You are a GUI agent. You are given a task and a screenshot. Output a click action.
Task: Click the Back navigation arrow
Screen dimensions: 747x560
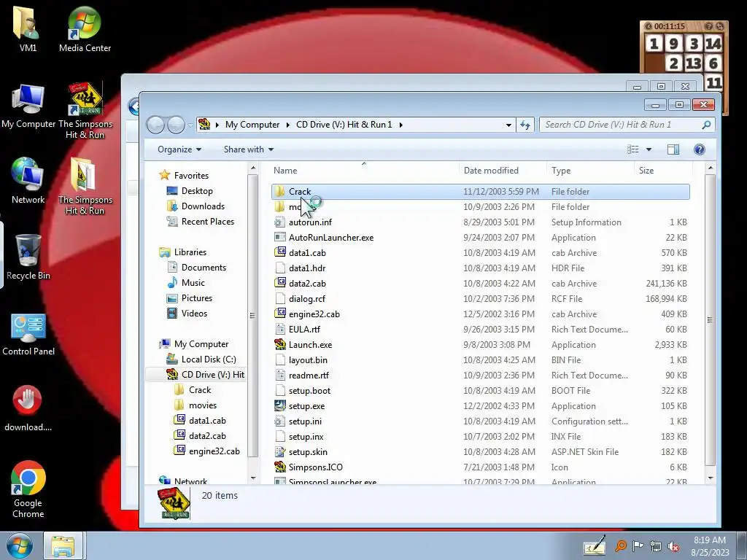(x=155, y=125)
